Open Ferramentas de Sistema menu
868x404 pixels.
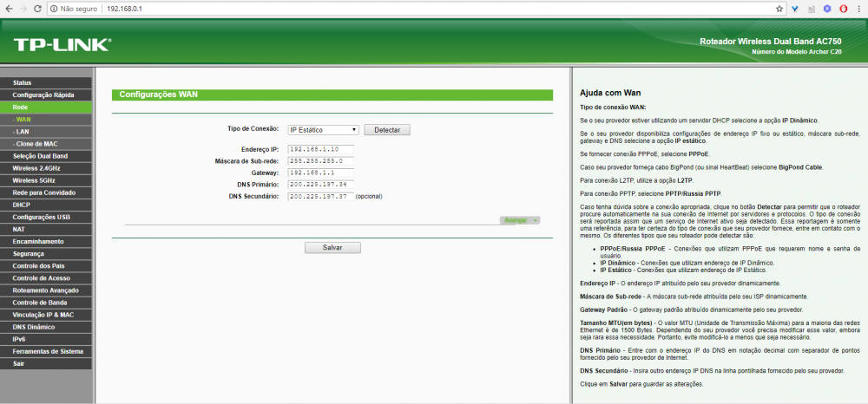coord(48,351)
